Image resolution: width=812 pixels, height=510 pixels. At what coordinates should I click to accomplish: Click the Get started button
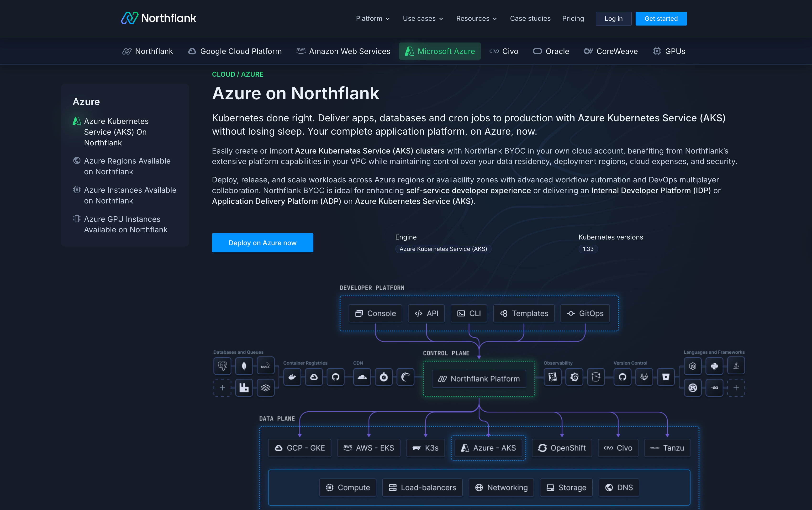click(x=661, y=19)
